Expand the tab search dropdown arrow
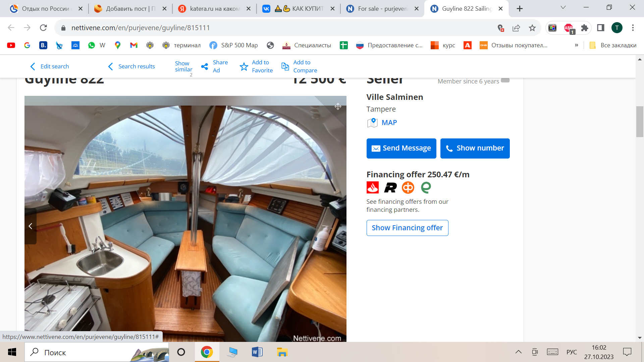 563,7
